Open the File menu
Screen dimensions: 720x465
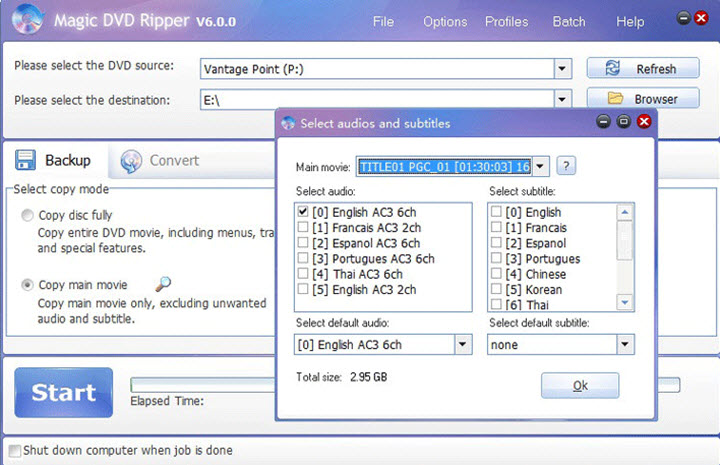pos(383,22)
